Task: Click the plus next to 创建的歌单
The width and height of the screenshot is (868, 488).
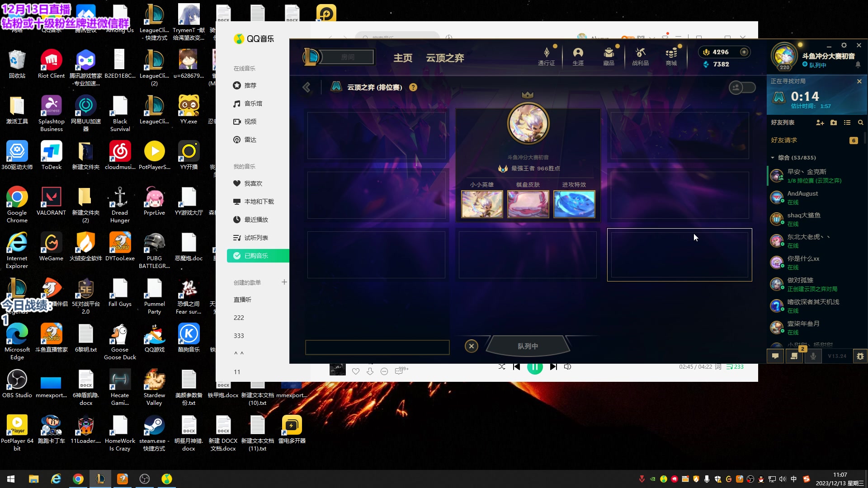Action: pyautogui.click(x=284, y=282)
